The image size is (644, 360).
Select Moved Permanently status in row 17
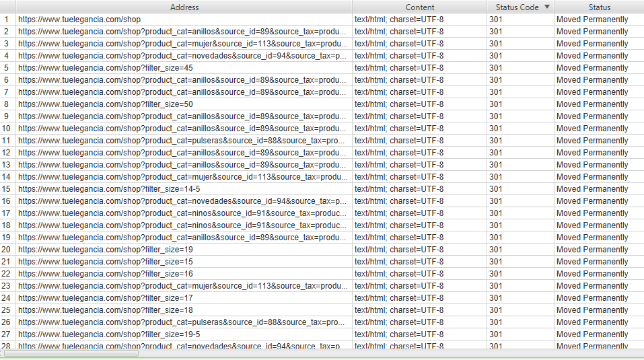592,213
